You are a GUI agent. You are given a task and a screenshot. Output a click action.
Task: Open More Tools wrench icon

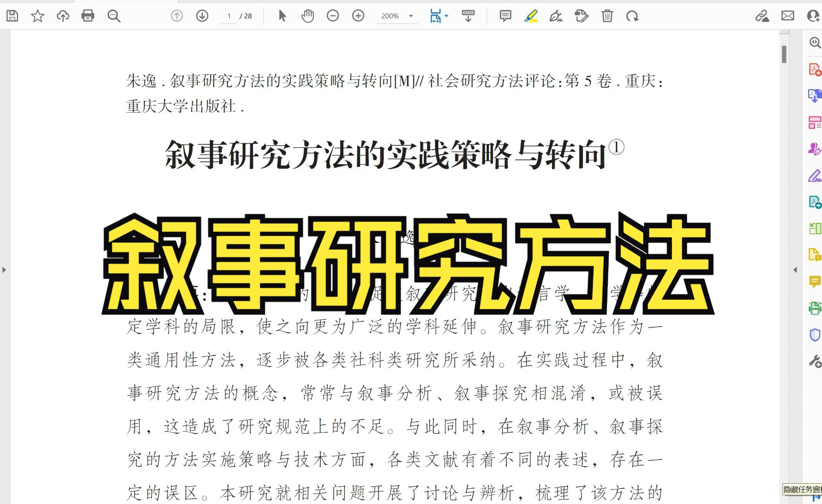pos(815,361)
